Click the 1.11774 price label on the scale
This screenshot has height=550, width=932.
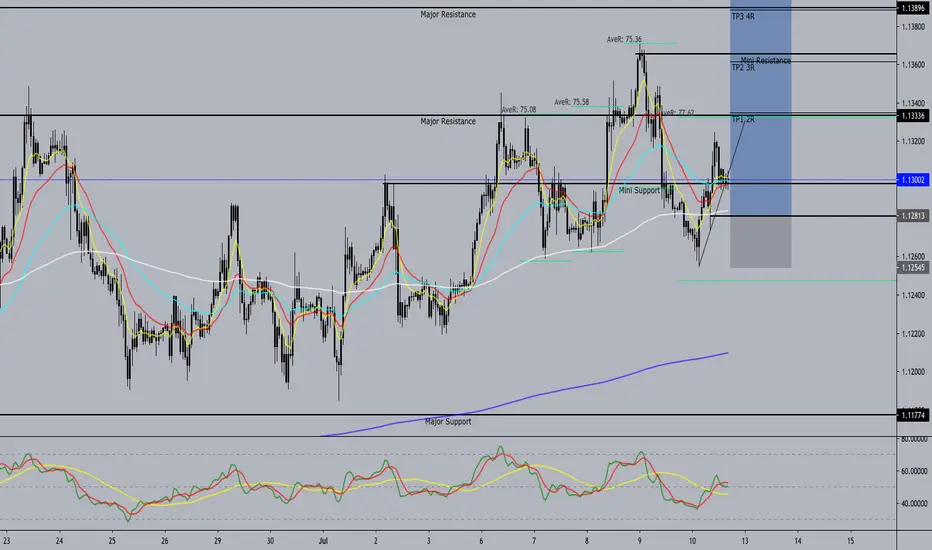click(x=912, y=415)
